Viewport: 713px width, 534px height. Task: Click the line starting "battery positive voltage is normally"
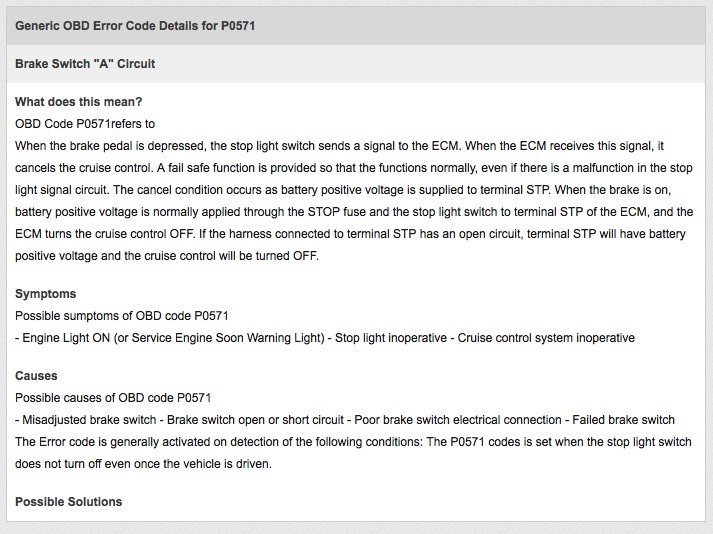(x=354, y=212)
